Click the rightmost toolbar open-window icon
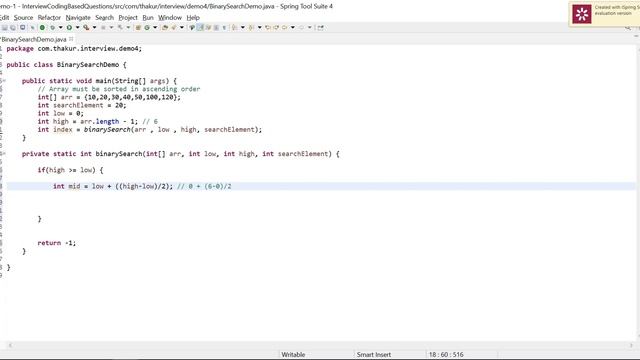This screenshot has width=640, height=360. click(320, 27)
